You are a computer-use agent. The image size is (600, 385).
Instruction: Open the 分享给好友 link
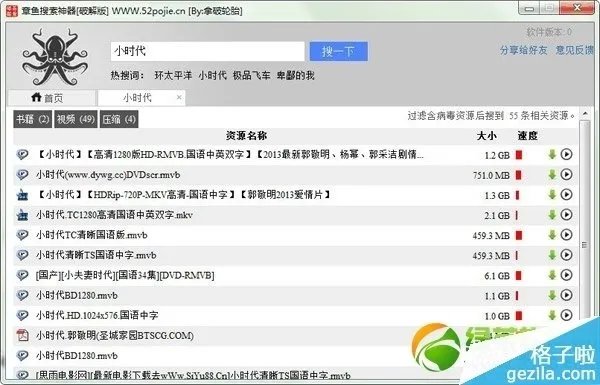coord(523,50)
